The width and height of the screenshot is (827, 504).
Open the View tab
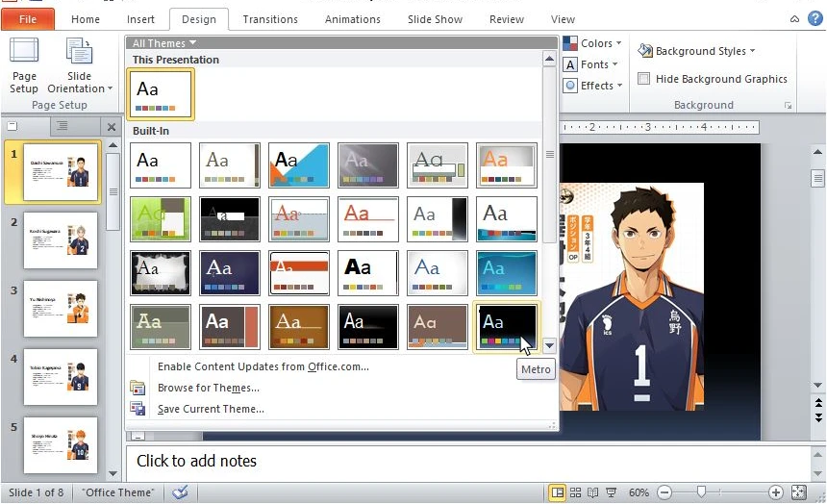[563, 19]
